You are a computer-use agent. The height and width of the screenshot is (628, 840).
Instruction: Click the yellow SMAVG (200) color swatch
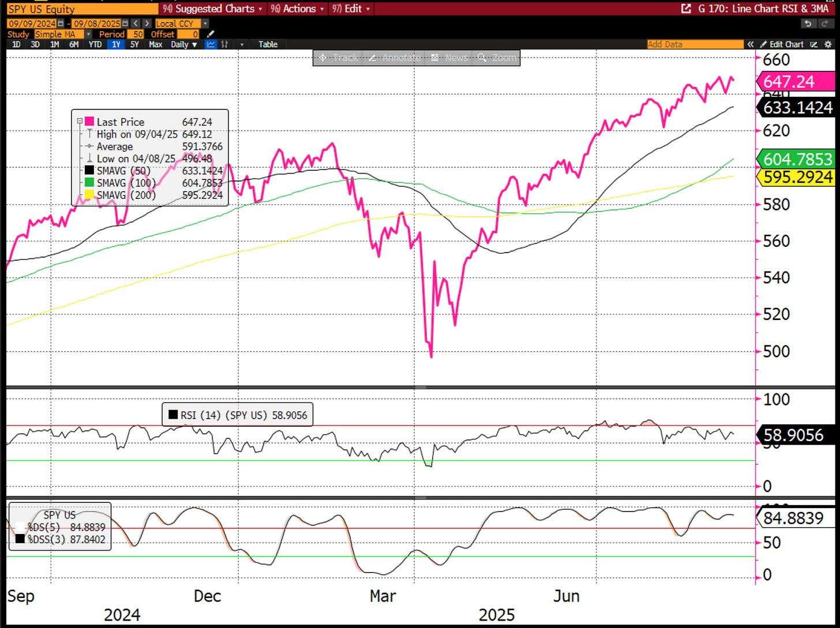(x=89, y=195)
